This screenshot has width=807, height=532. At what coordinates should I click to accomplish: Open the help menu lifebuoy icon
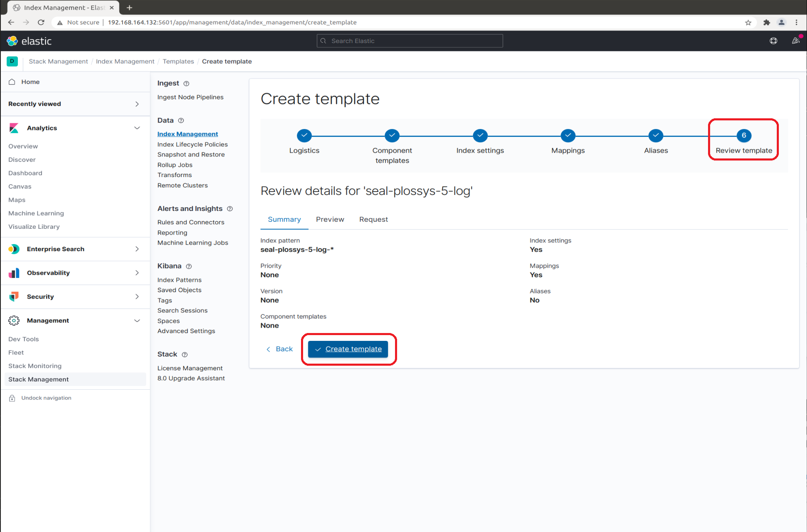[773, 41]
